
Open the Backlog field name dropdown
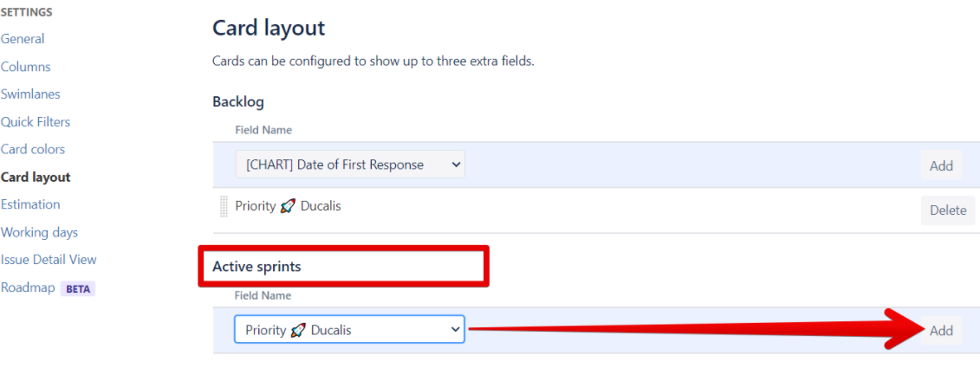[x=350, y=165]
